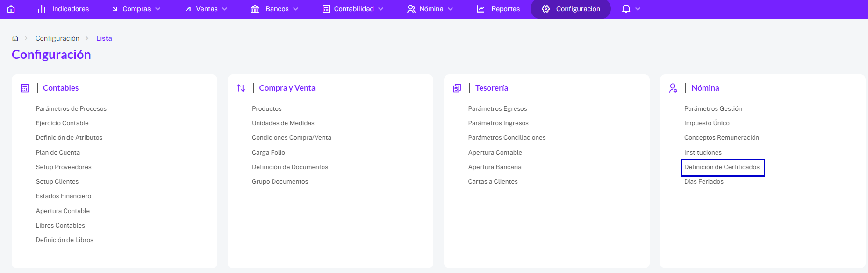This screenshot has width=868, height=273.
Task: Click the breadcrumb home icon
Action: click(x=15, y=38)
